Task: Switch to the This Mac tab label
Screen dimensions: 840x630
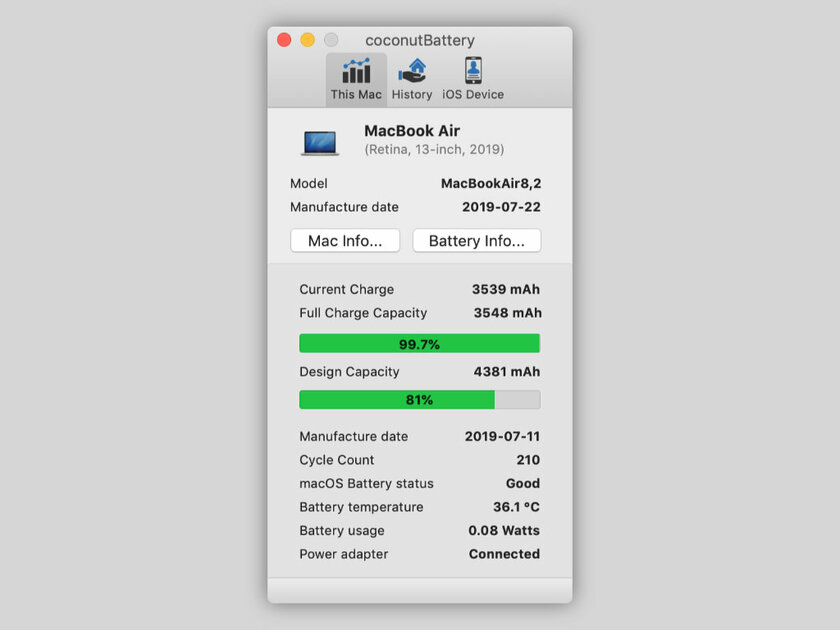Action: 356,94
